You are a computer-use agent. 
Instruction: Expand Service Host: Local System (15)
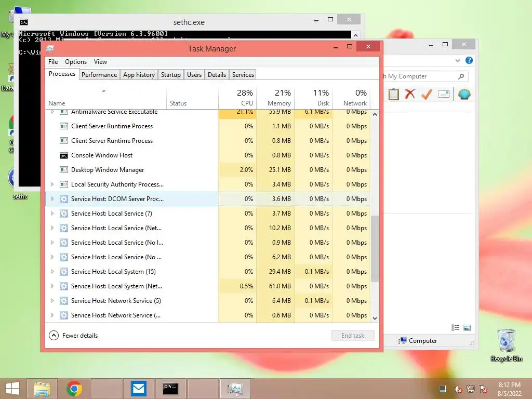pos(52,271)
